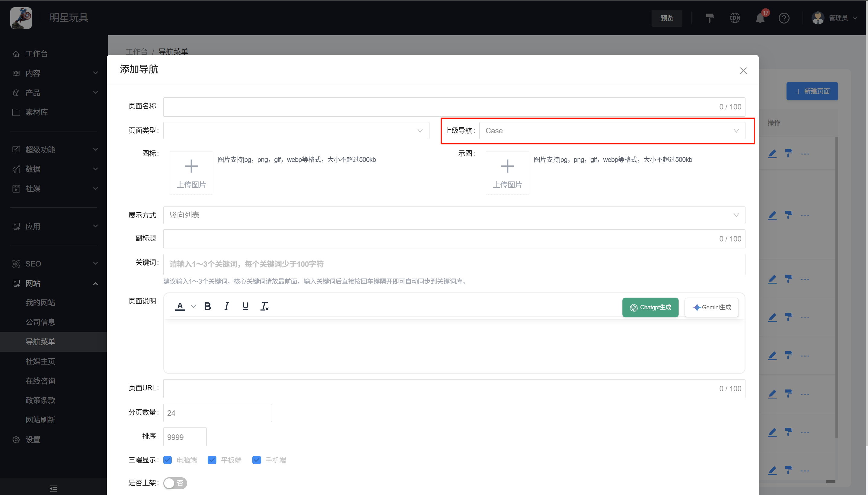Click the notification bell icon

click(x=760, y=18)
